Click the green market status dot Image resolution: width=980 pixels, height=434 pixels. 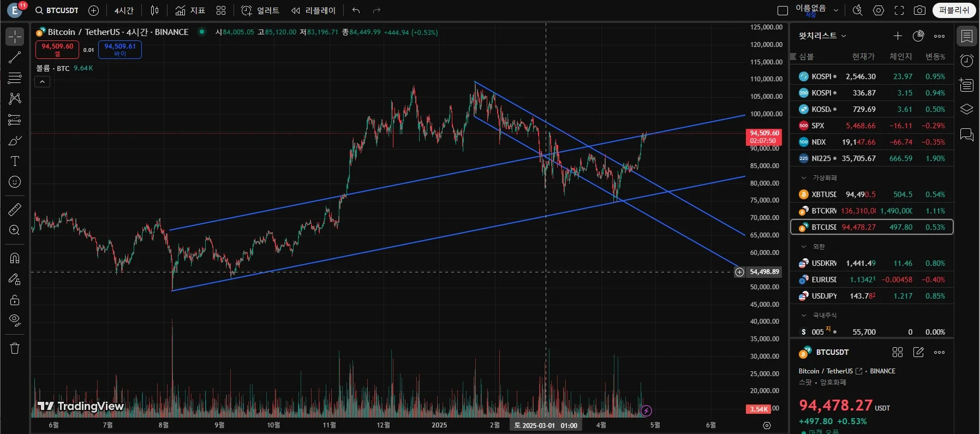202,32
